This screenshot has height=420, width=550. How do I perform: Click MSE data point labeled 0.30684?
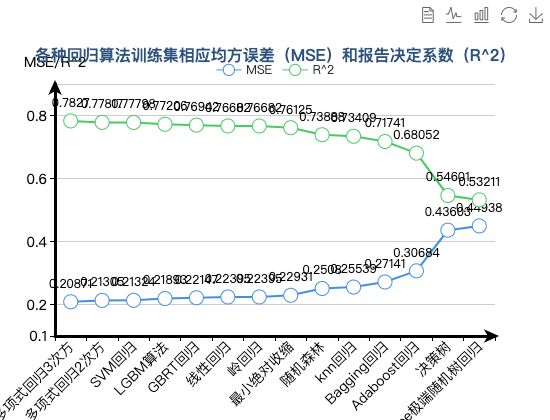pos(416,271)
